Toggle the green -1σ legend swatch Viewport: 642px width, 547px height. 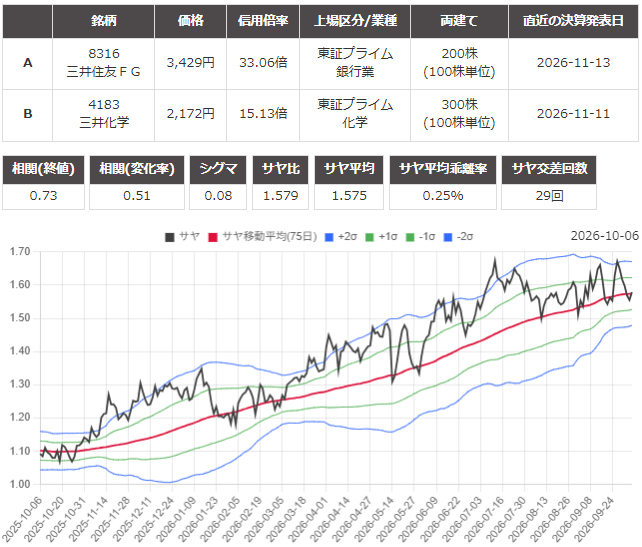[410, 237]
